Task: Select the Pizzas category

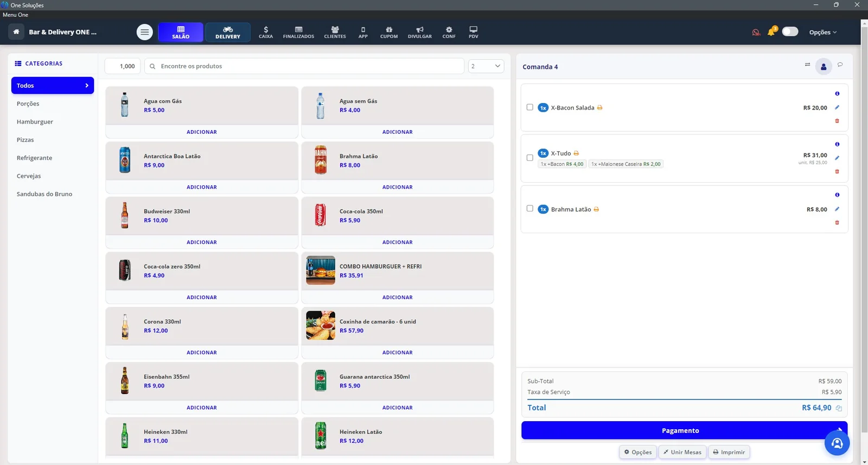Action: click(x=25, y=140)
